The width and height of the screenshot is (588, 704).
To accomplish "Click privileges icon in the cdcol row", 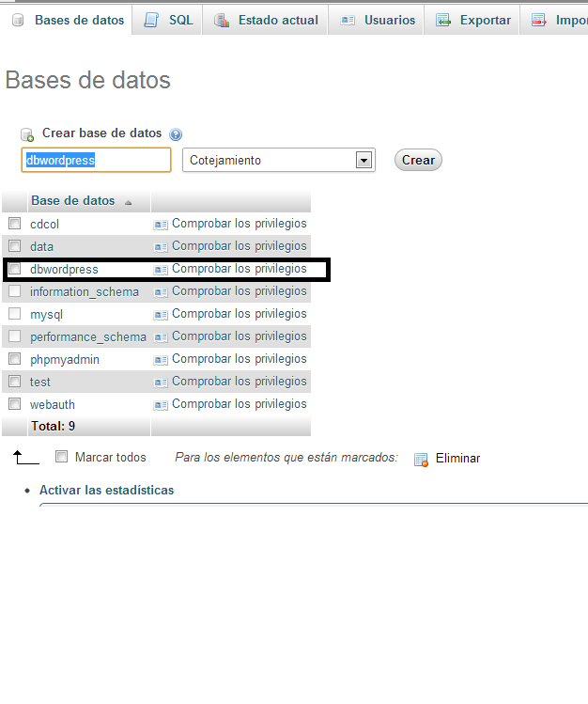I will point(161,225).
